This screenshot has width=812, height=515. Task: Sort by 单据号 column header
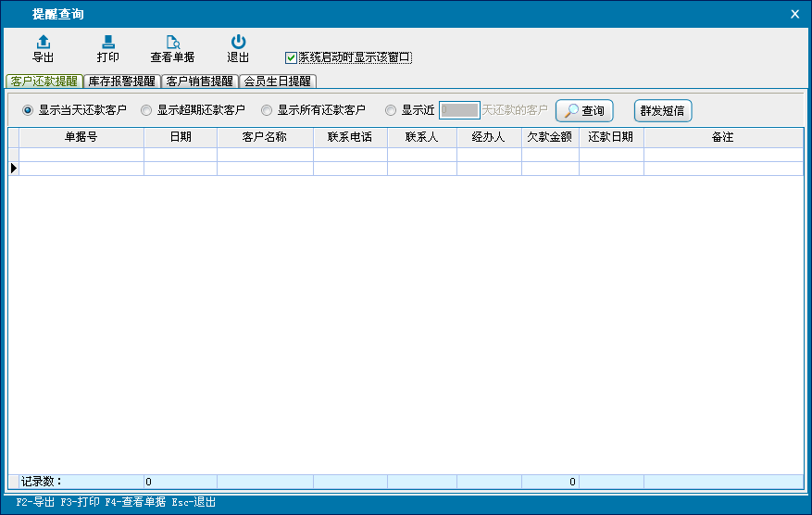[x=81, y=137]
